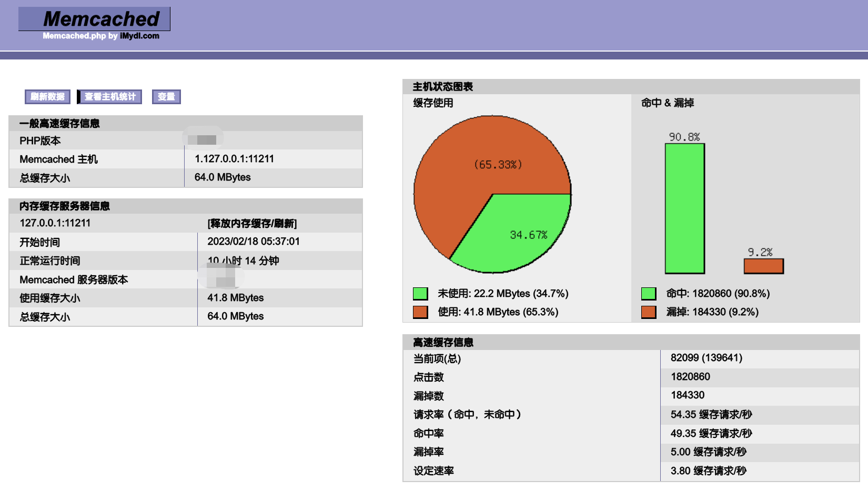The height and width of the screenshot is (490, 868).
Task: Click the green 命中 legend square
Action: [648, 293]
